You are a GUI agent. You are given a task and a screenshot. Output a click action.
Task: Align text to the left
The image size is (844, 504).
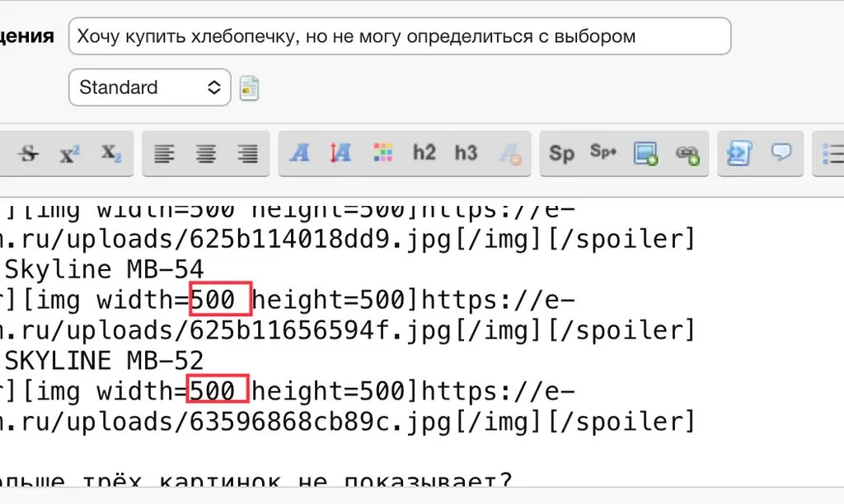click(x=165, y=153)
